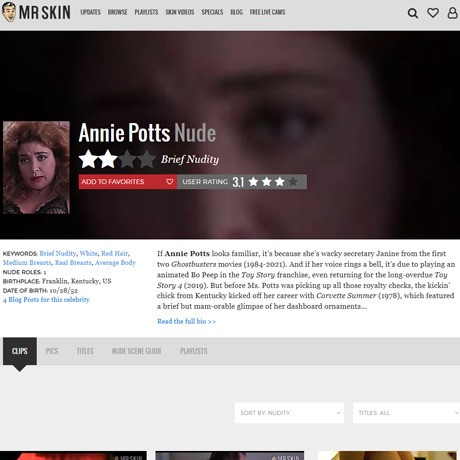Click the Annie Potts heading text
460x460 pixels.
(x=124, y=133)
